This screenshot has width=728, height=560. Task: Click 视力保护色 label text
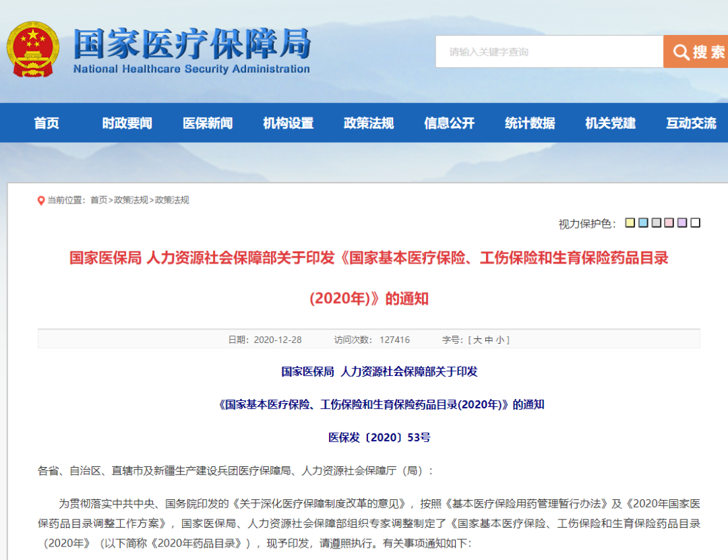pos(587,224)
